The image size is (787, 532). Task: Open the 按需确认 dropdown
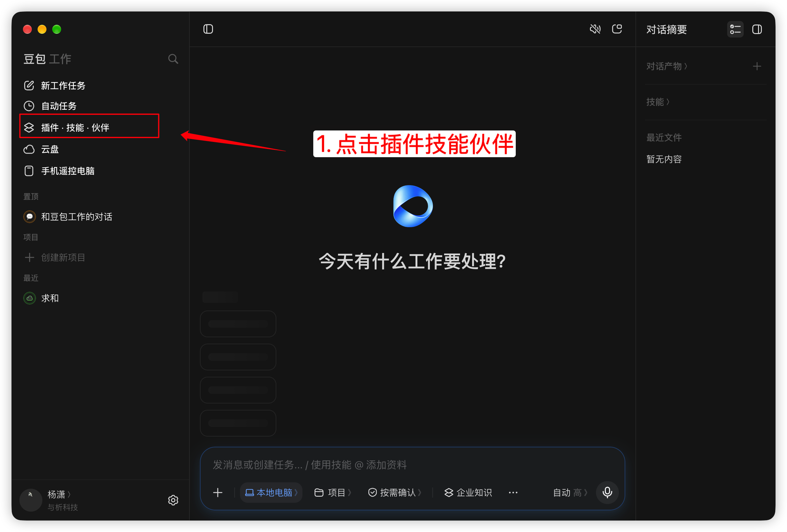(394, 493)
